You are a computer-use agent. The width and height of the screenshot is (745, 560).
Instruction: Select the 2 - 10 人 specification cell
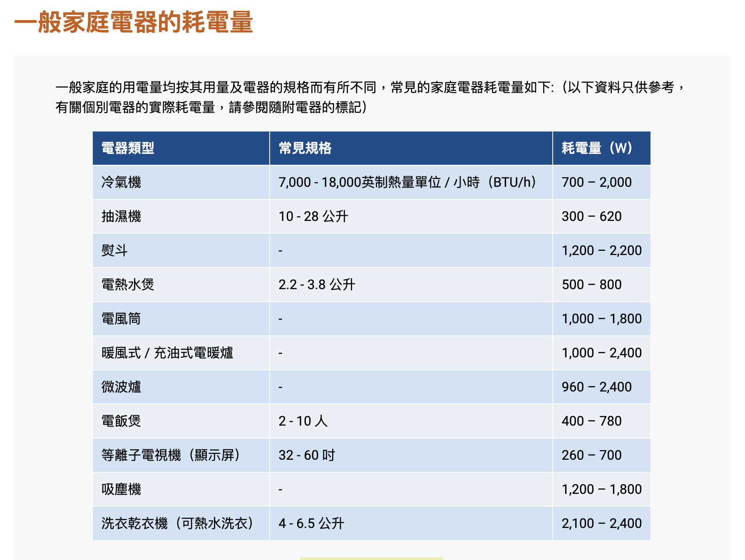click(303, 421)
